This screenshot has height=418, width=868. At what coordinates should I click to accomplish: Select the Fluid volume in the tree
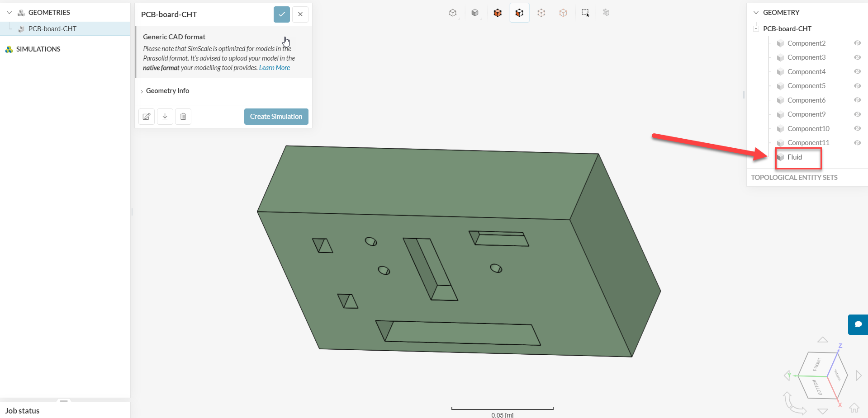tap(795, 157)
